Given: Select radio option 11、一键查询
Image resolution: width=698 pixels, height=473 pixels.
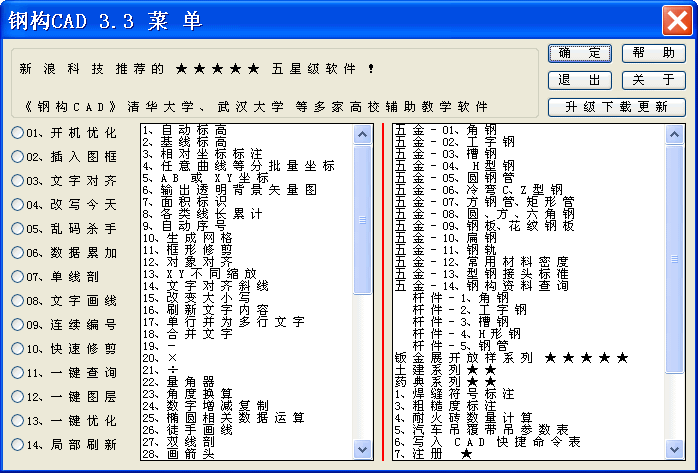Looking at the screenshot, I should (x=64, y=372).
